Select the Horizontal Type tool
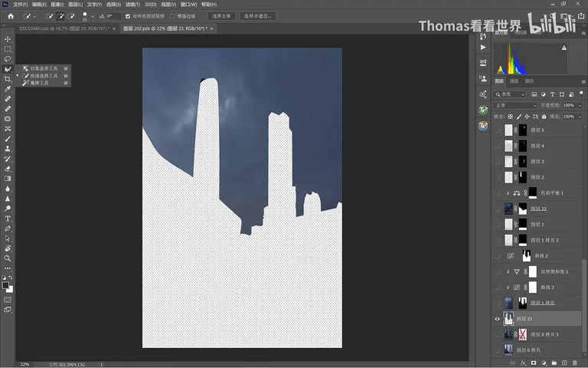The height and width of the screenshot is (368, 588). (x=8, y=219)
